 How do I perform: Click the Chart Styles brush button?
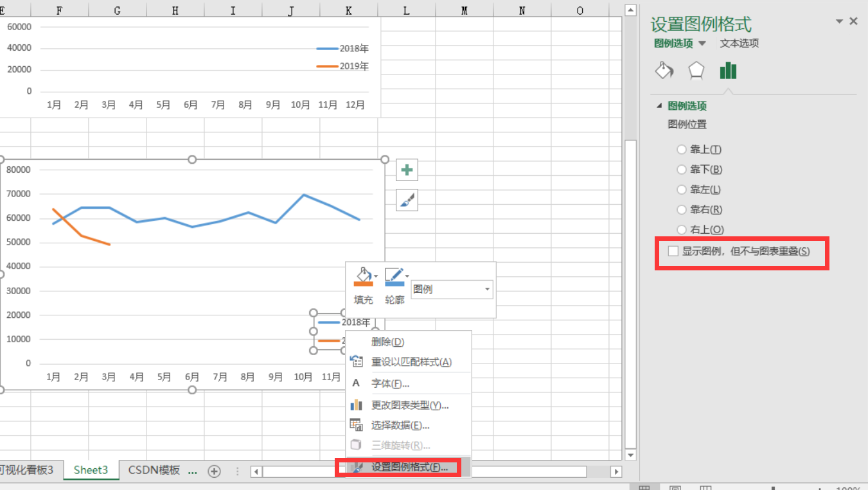(407, 200)
